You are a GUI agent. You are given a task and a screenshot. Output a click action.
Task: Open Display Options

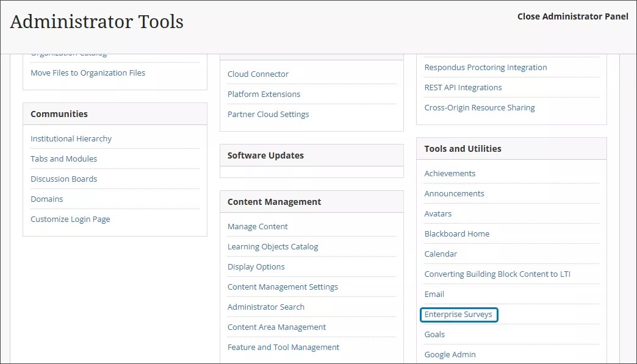pos(256,266)
